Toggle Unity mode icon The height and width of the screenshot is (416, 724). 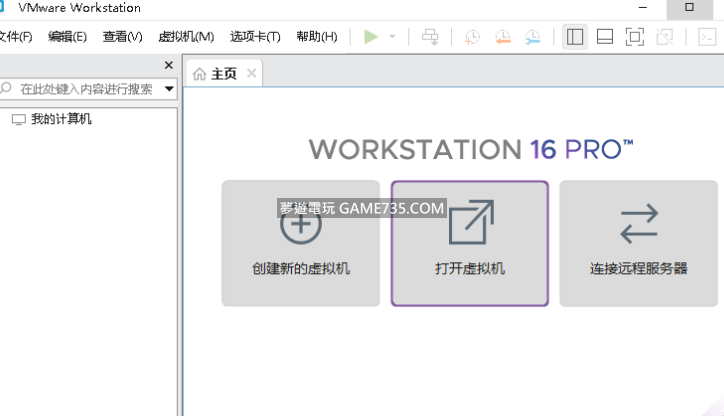coord(664,37)
